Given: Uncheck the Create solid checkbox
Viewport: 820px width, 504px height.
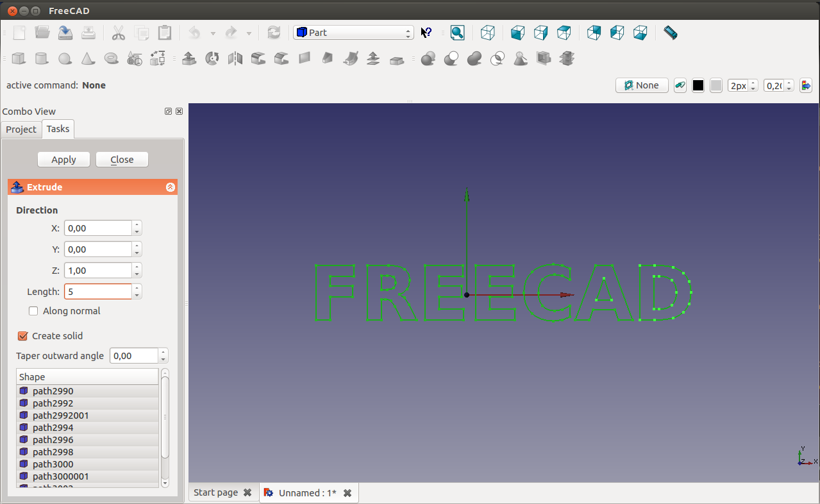Looking at the screenshot, I should [23, 336].
